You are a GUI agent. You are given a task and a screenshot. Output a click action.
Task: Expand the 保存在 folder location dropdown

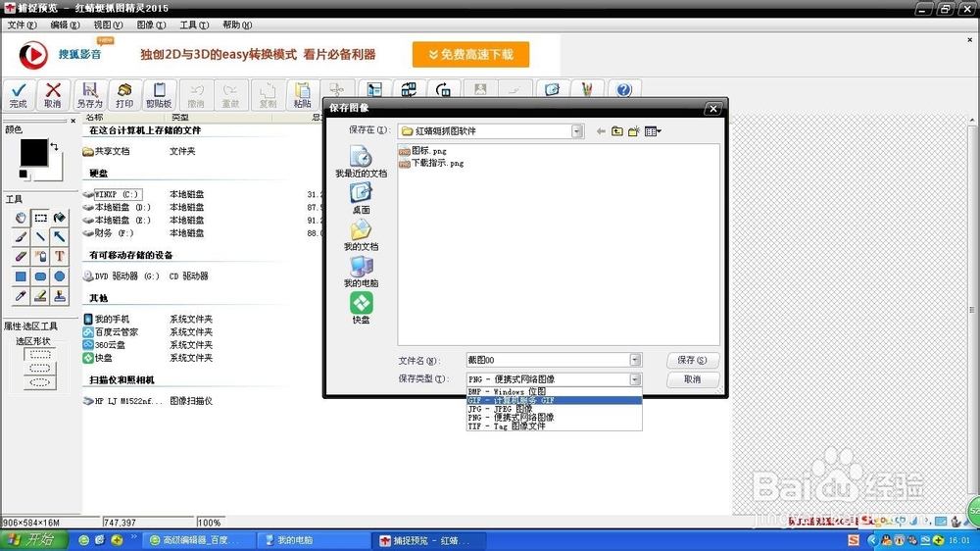pos(577,131)
